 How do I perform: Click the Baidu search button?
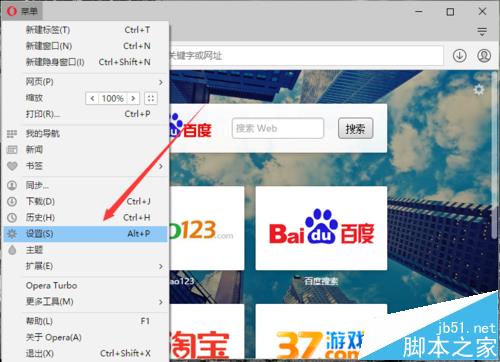[355, 128]
